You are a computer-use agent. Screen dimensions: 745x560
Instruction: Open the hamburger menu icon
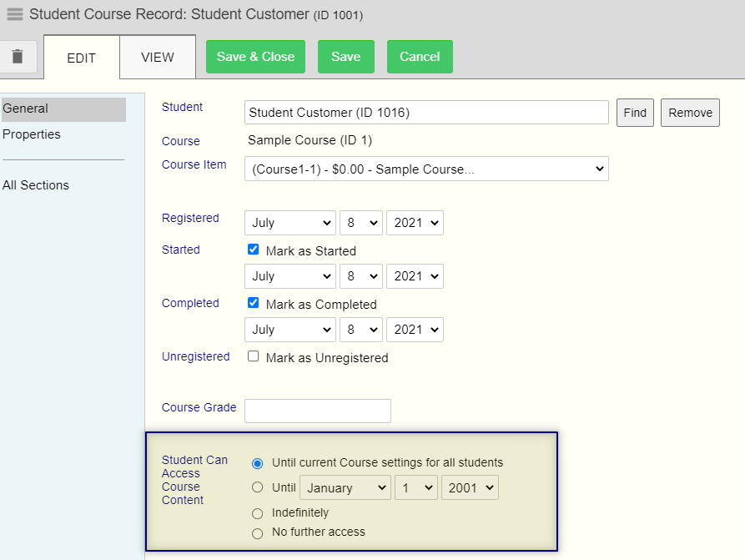coord(15,14)
